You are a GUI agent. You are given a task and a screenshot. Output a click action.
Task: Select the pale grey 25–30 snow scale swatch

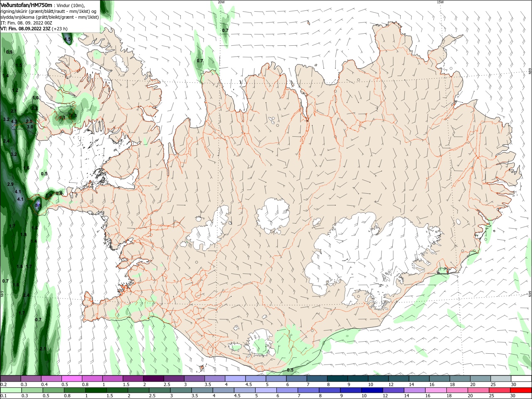click(x=500, y=379)
